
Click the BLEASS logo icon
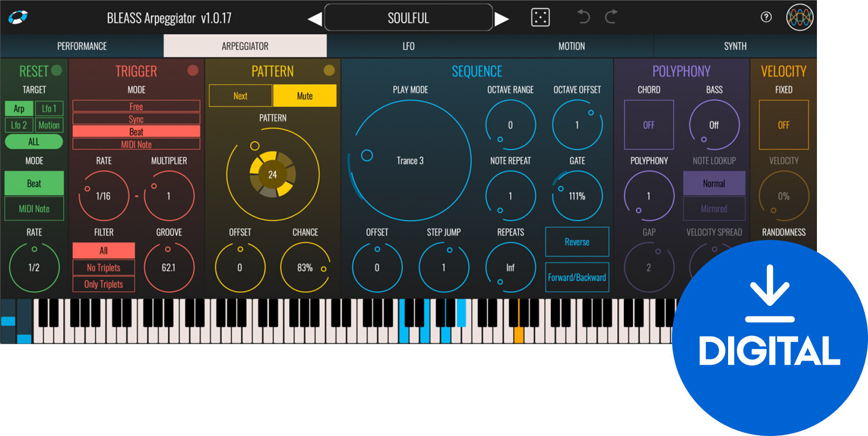point(18,17)
